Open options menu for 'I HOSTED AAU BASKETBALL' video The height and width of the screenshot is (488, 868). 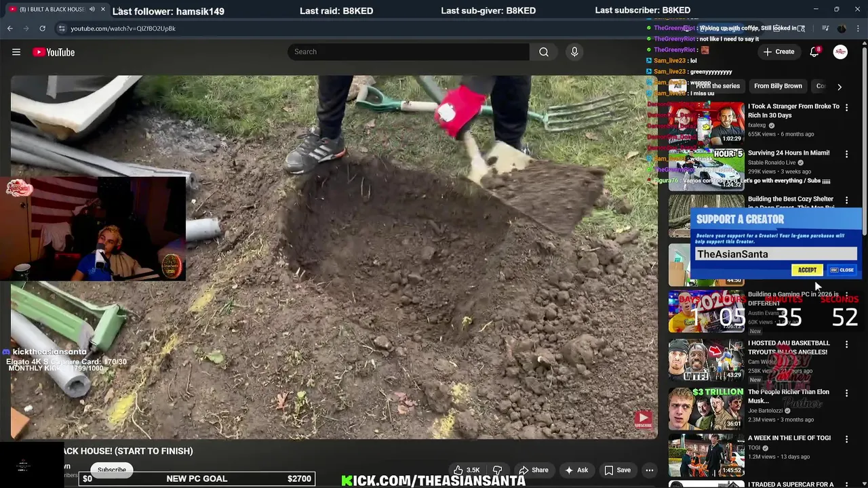[846, 344]
